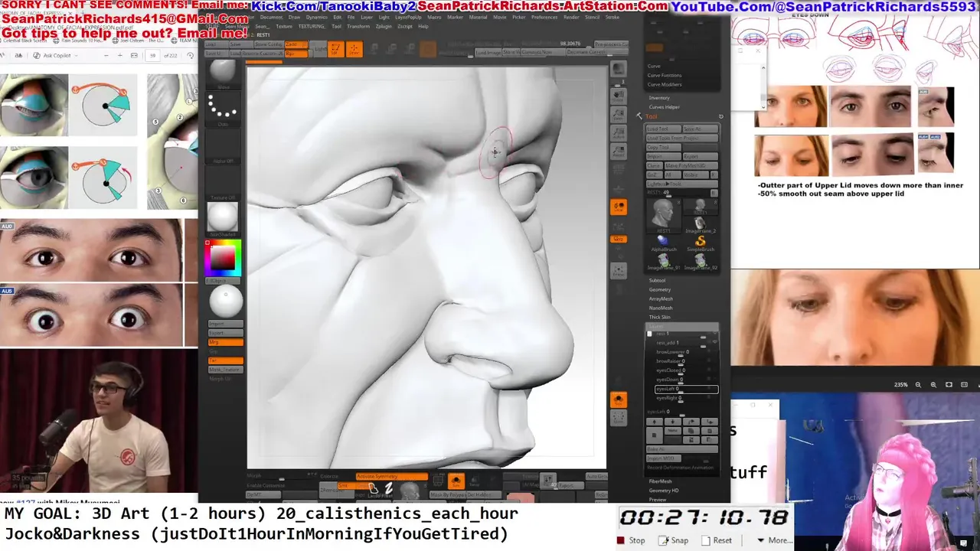Click the Stop button on timer
Viewport: 980px width, 551px height.
click(632, 540)
